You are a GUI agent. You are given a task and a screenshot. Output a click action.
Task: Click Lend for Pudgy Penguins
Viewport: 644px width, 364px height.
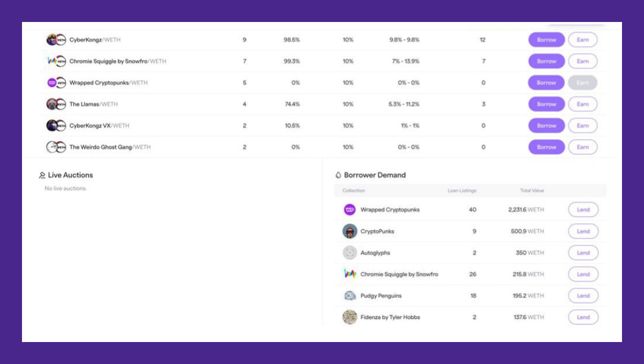pos(583,295)
